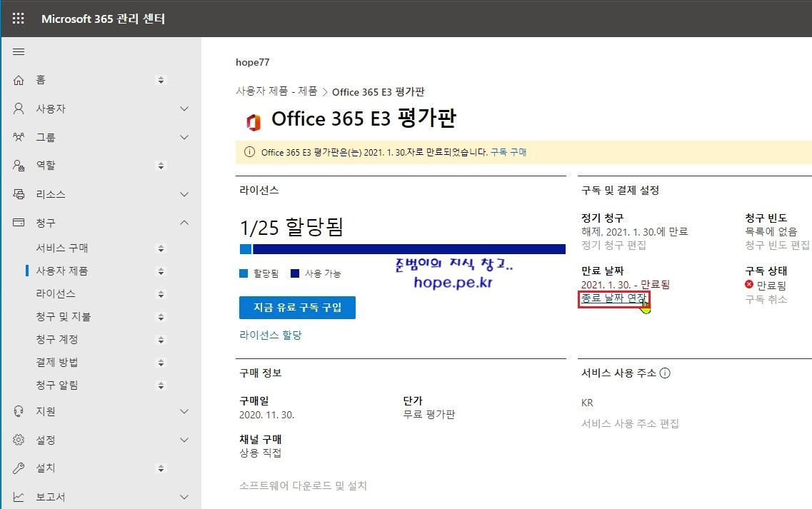This screenshot has width=812, height=509.
Task: Click 구독 구매 link in banner
Action: tap(508, 152)
